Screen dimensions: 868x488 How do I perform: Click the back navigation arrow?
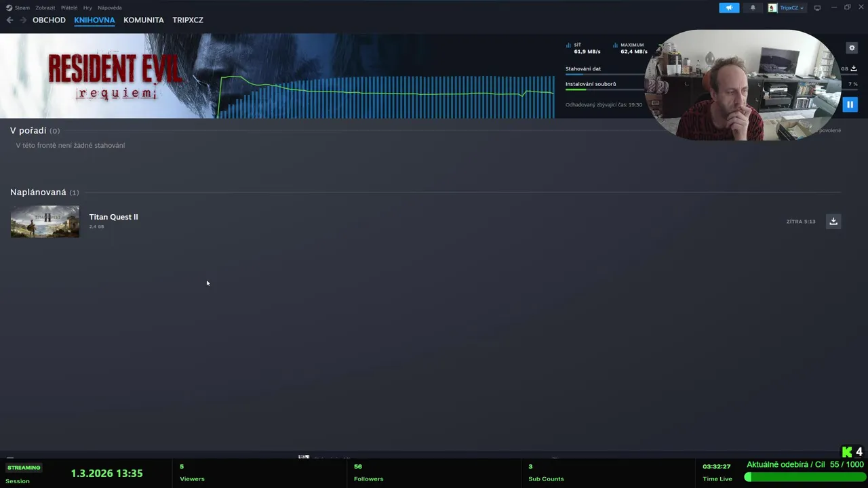(9, 20)
